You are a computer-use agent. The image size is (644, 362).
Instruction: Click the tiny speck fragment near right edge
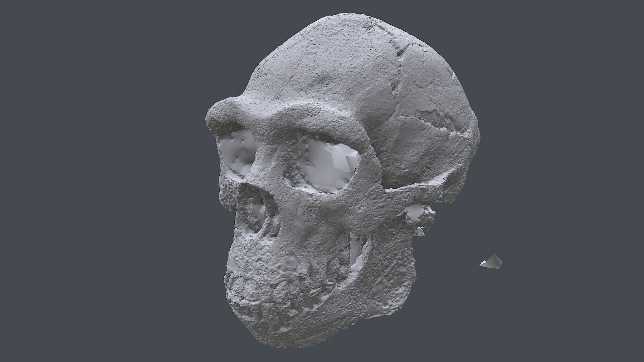509,226
